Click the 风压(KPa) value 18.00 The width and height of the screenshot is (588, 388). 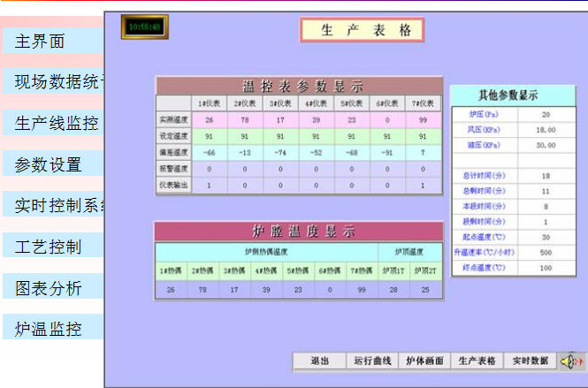546,130
